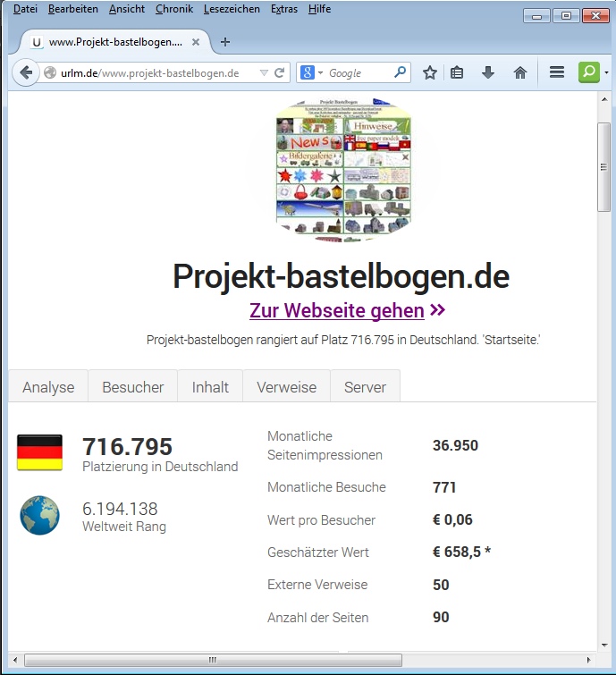Click the Platzierung in Deutschland caption
Image resolution: width=616 pixels, height=675 pixels.
tap(160, 467)
